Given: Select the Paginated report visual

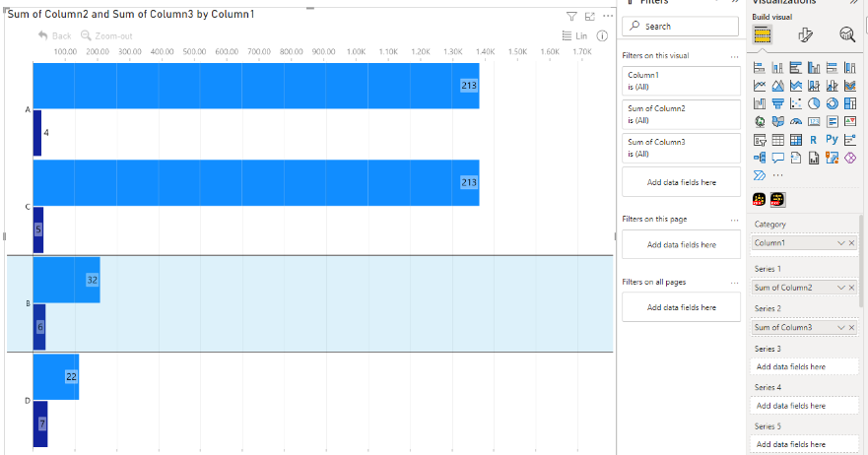Looking at the screenshot, I should pos(814,158).
